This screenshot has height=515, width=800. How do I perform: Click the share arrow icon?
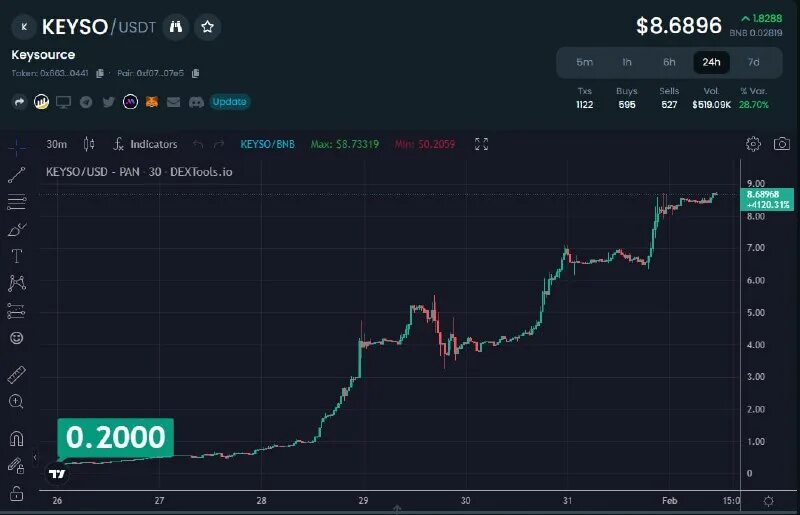click(19, 102)
